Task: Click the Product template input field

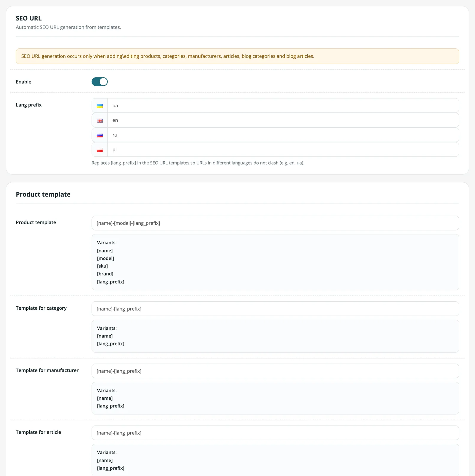Action: (x=275, y=223)
